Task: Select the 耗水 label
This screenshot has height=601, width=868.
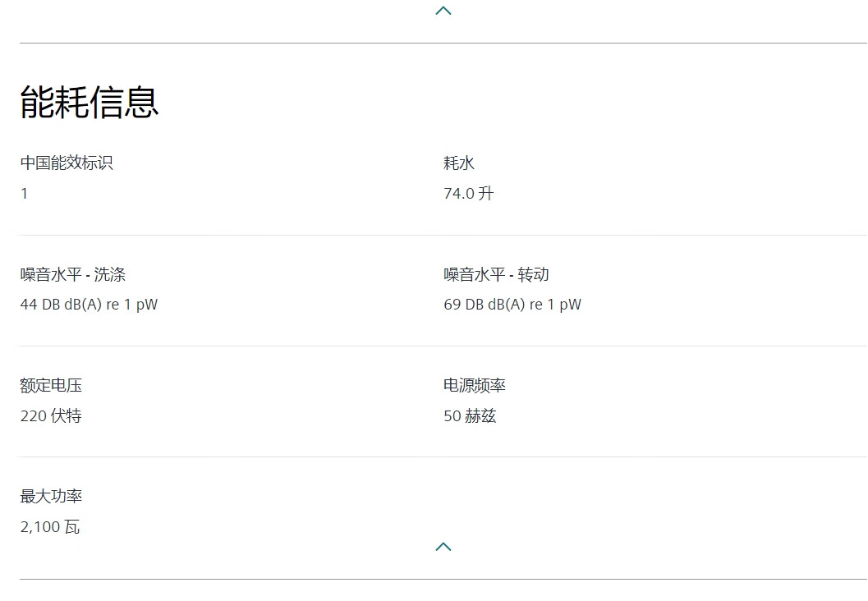Action: click(x=459, y=163)
